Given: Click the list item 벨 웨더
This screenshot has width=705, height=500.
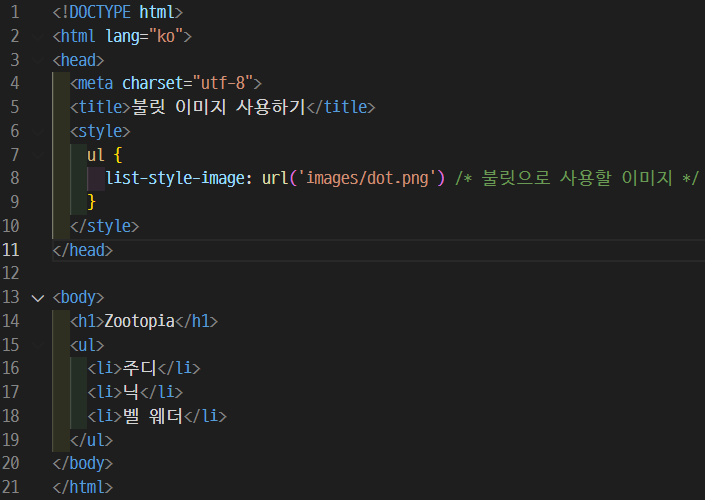Looking at the screenshot, I should pyautogui.click(x=152, y=416).
